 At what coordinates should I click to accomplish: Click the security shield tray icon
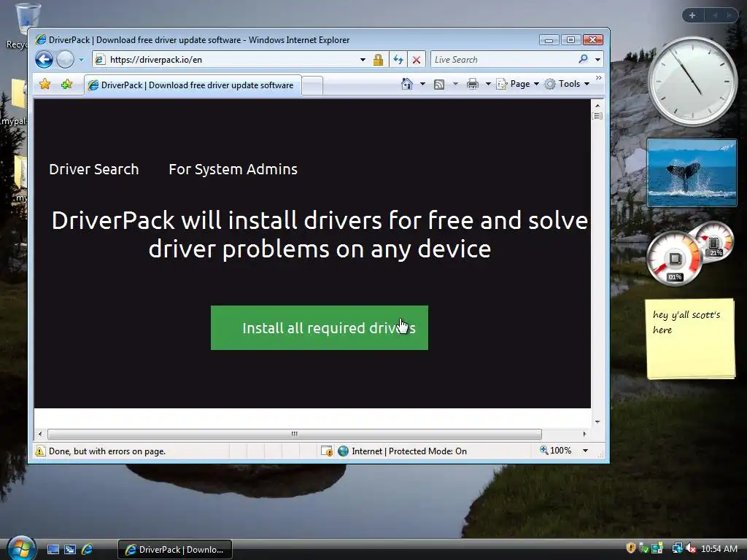(x=631, y=548)
